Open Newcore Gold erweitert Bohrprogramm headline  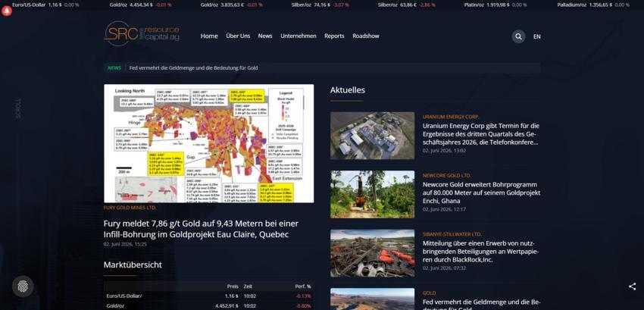tap(481, 193)
